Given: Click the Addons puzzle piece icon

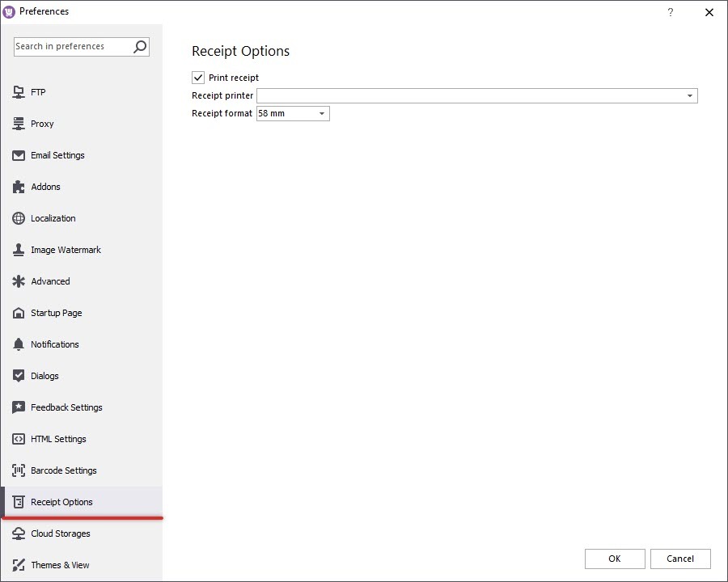Looking at the screenshot, I should [x=19, y=187].
